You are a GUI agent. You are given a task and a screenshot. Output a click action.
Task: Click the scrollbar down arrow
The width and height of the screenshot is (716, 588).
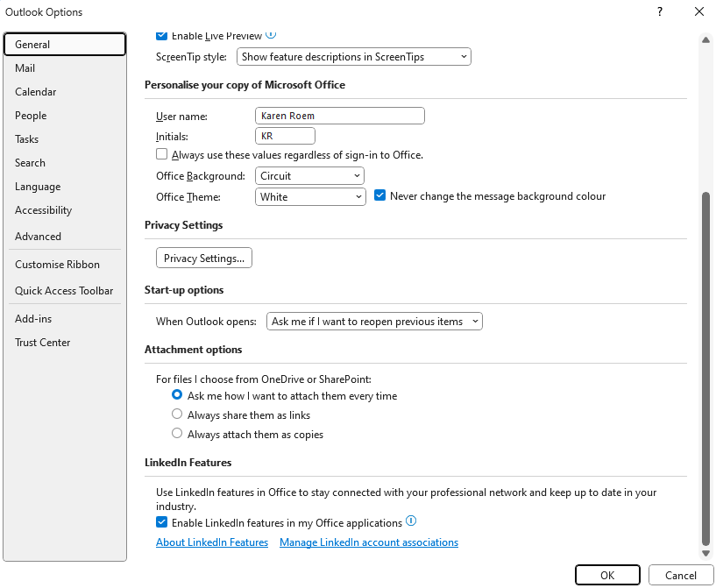point(705,553)
